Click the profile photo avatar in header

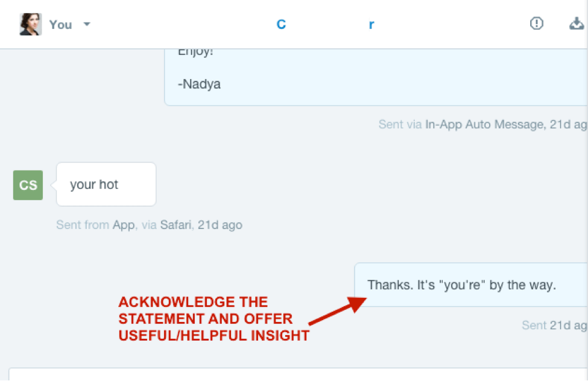(30, 24)
